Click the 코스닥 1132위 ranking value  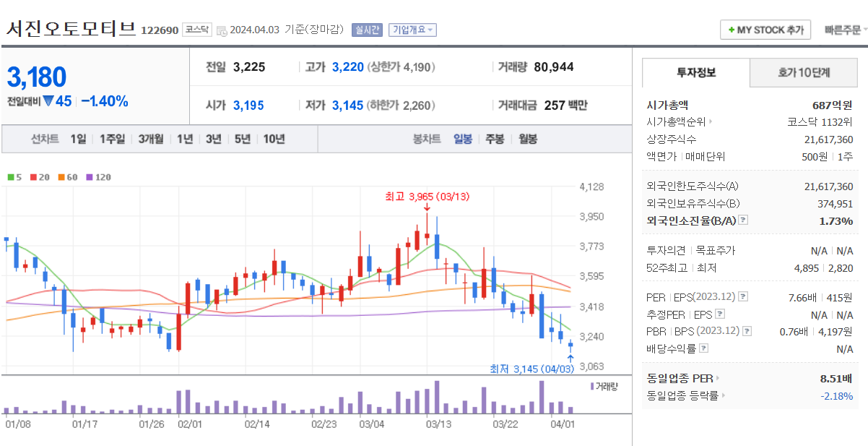(820, 122)
